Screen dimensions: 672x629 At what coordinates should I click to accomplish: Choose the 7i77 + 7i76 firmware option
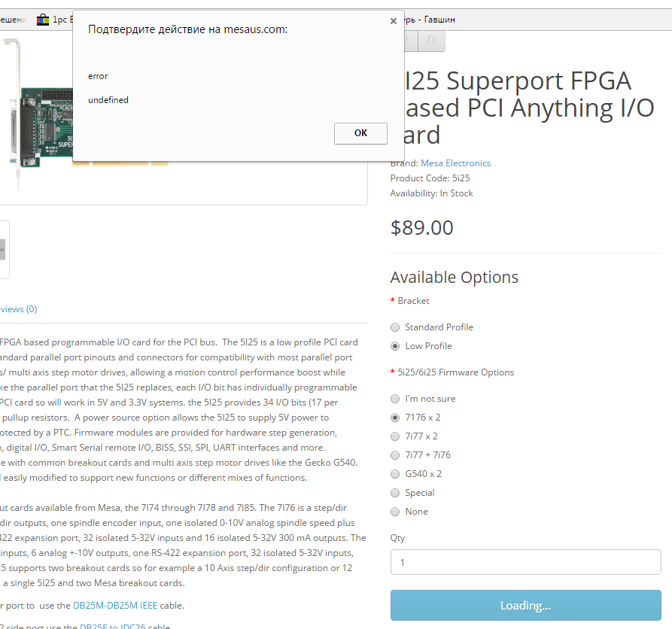click(395, 455)
